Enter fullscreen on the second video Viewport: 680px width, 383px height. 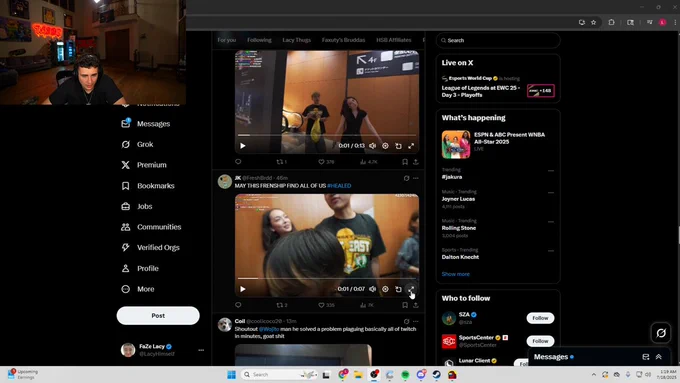point(411,289)
